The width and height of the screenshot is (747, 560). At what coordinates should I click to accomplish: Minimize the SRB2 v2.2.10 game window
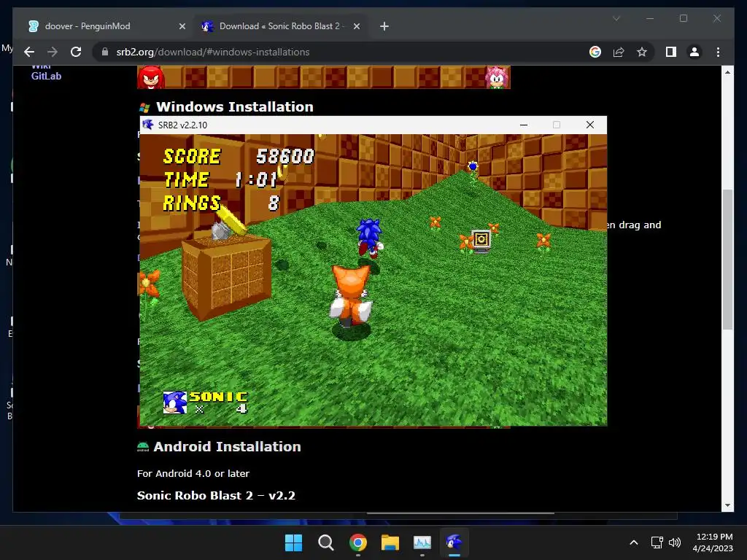(x=524, y=125)
